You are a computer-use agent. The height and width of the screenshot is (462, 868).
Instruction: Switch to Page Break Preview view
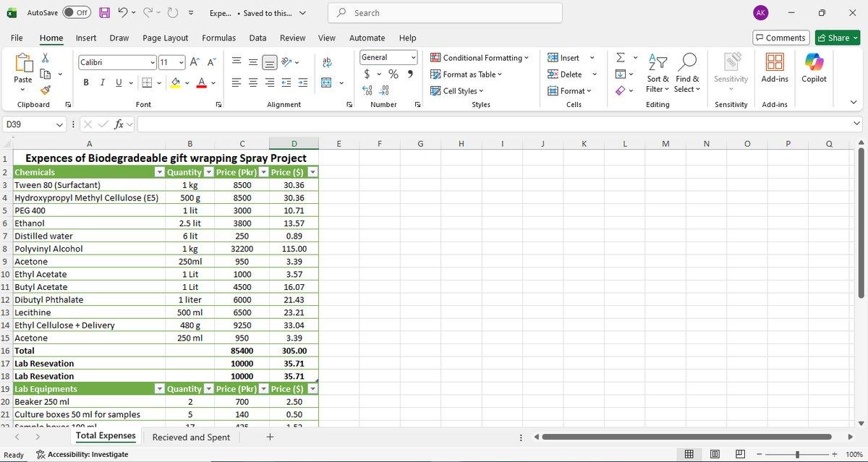click(x=741, y=454)
